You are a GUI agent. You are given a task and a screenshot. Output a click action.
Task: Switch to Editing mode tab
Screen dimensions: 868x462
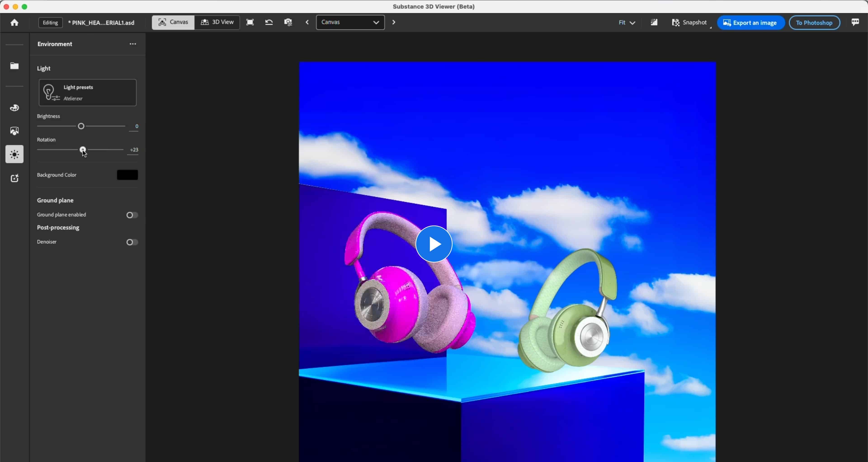tap(50, 22)
